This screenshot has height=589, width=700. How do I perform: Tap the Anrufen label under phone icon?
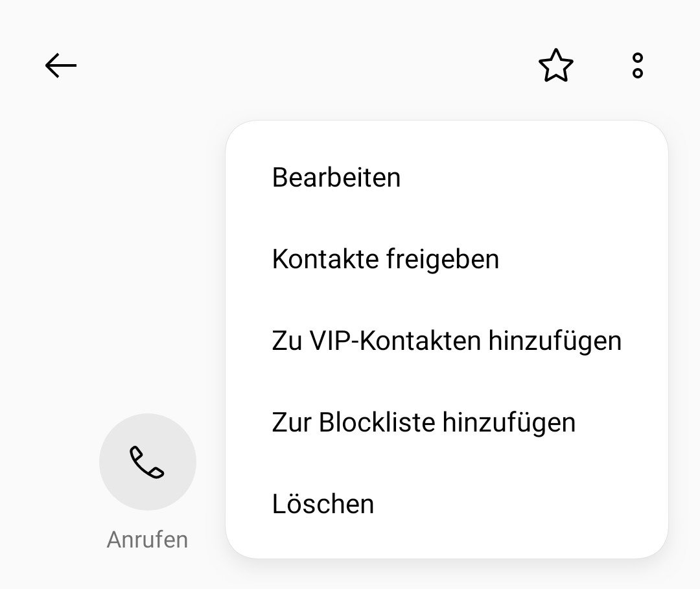(x=147, y=540)
